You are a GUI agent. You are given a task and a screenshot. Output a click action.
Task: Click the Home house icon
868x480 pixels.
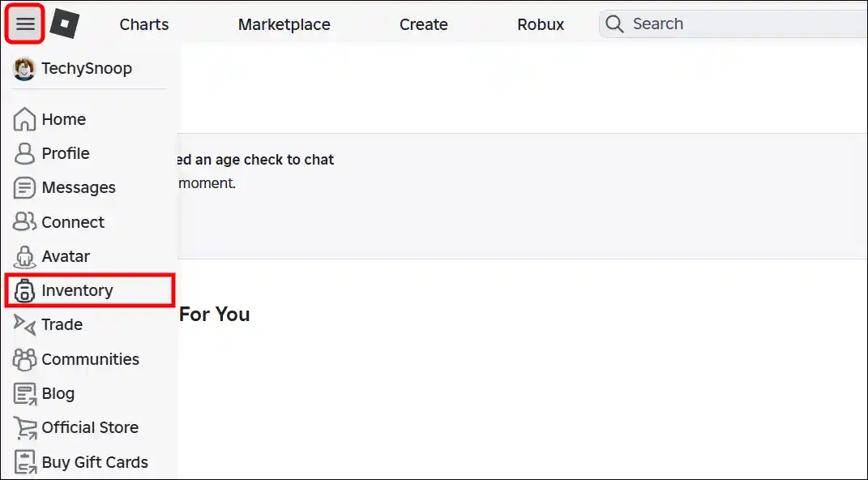[x=25, y=119]
